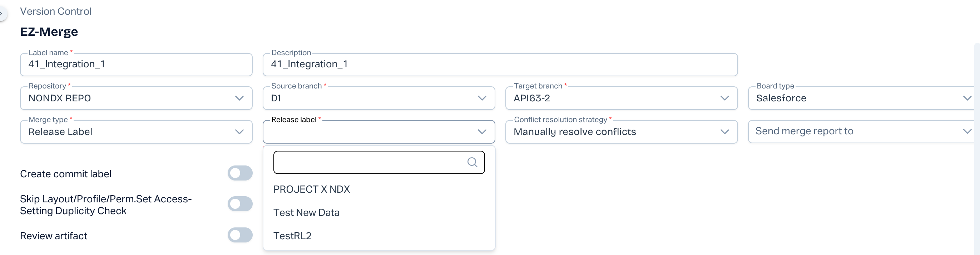Image resolution: width=980 pixels, height=255 pixels.
Task: Open the Merge type dropdown
Action: click(136, 132)
